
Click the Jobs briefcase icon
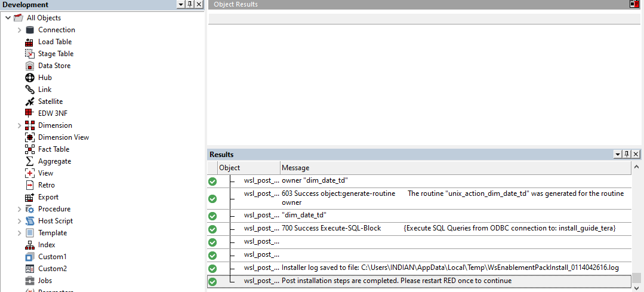[30, 281]
